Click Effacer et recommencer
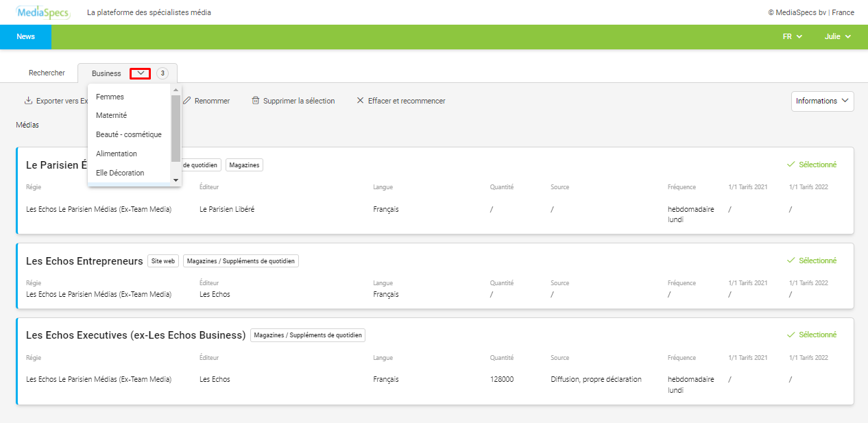The image size is (868, 423). tap(401, 101)
